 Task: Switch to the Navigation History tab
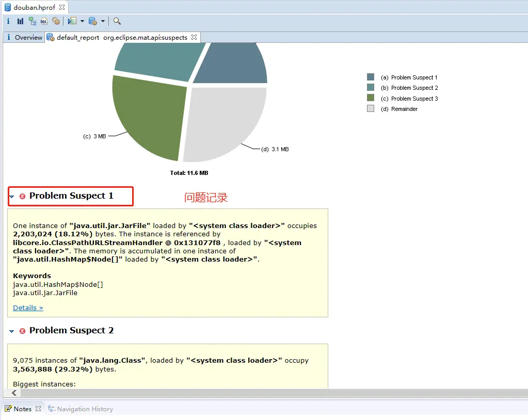point(81,409)
